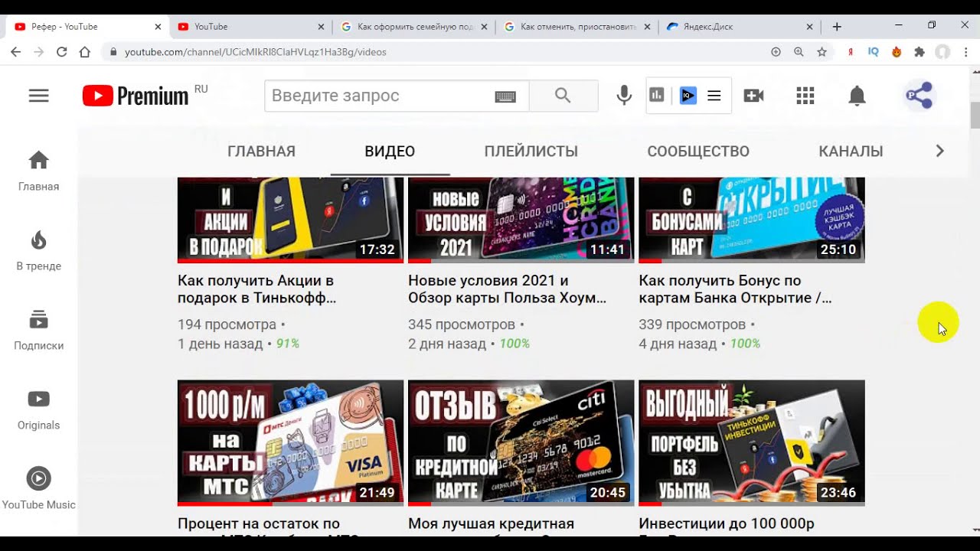Bookmark this page with star icon
980x551 pixels.
click(x=822, y=52)
